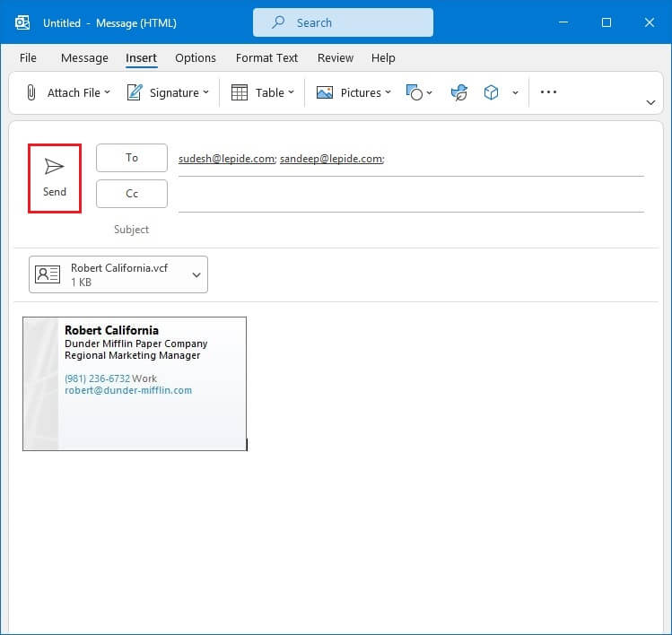Click the 3D Models cube icon
Screen dimensions: 672x635
[x=491, y=92]
